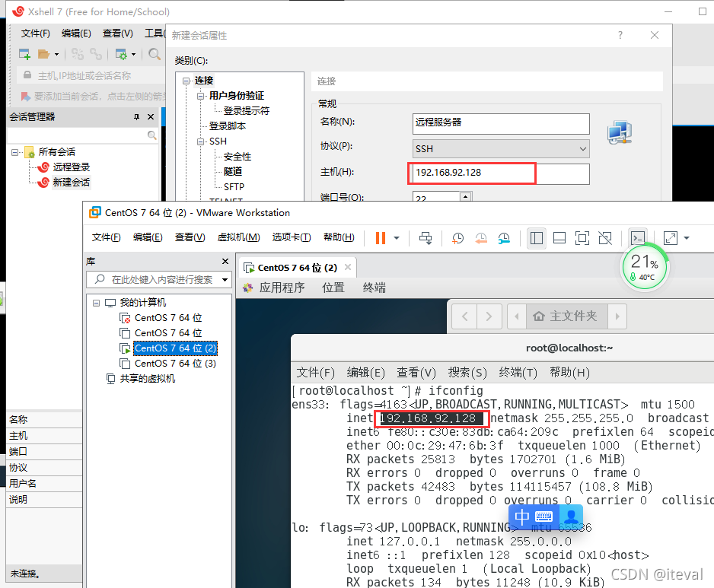Collapse the 用户身份验证 tree node
This screenshot has width=714, height=588.
(200, 96)
